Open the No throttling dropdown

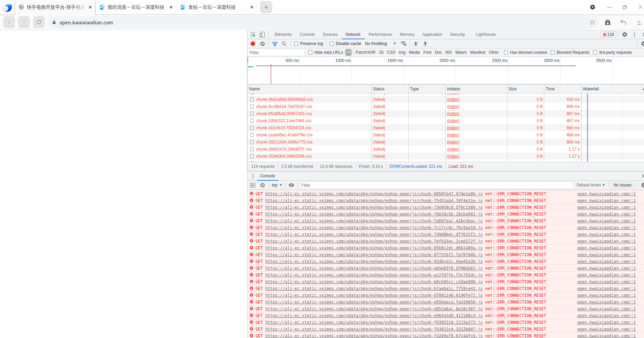pyautogui.click(x=380, y=44)
